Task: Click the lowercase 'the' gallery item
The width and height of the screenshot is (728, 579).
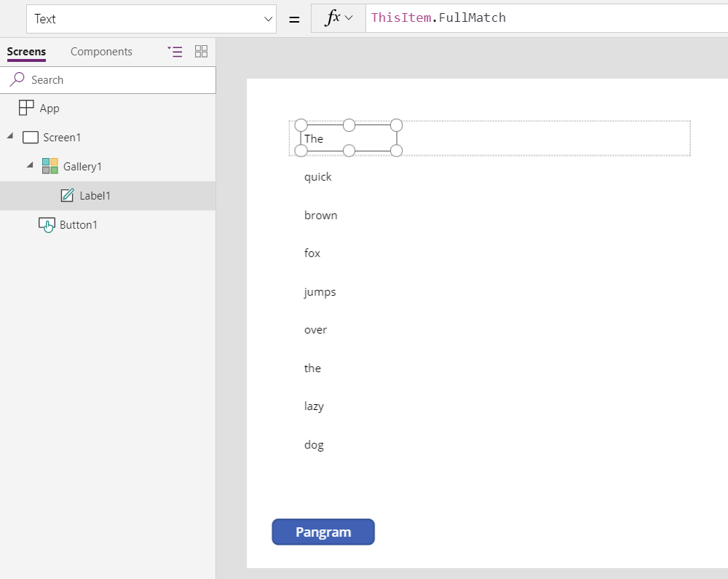Action: [x=312, y=369]
